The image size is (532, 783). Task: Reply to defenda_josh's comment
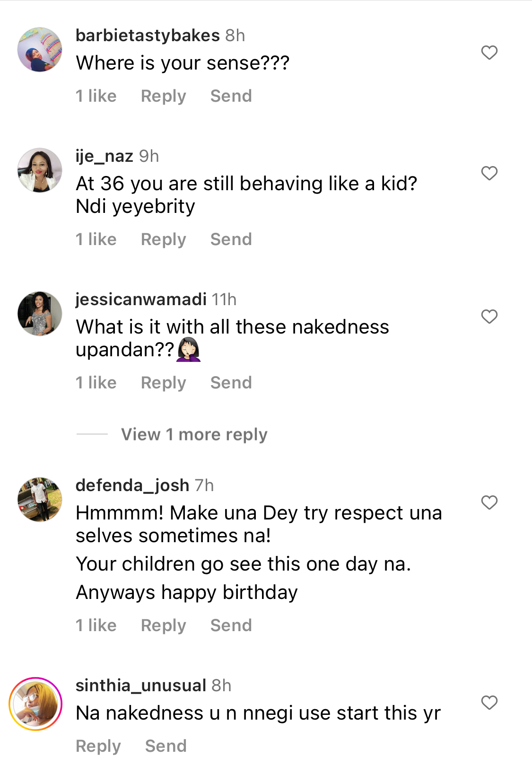[163, 625]
